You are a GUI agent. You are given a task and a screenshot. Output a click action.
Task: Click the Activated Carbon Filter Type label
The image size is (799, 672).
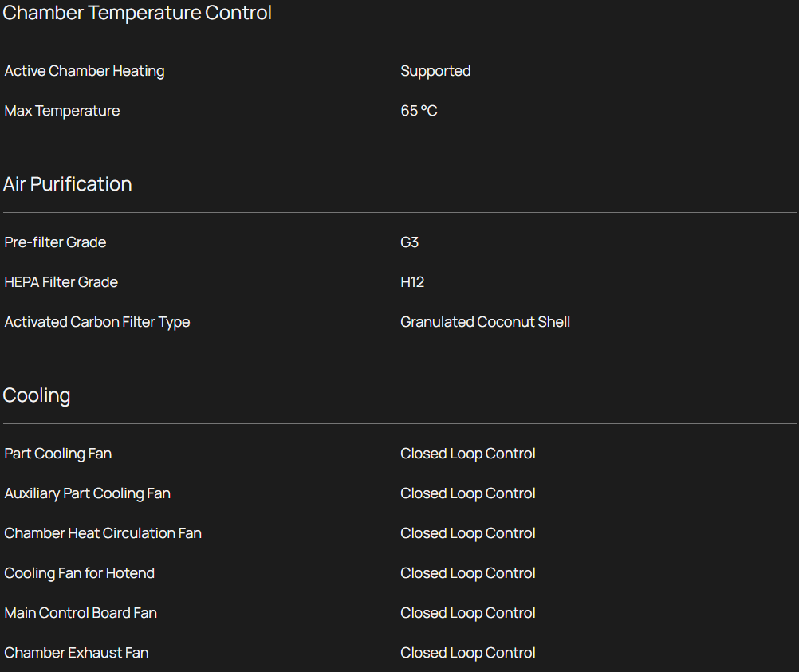97,322
